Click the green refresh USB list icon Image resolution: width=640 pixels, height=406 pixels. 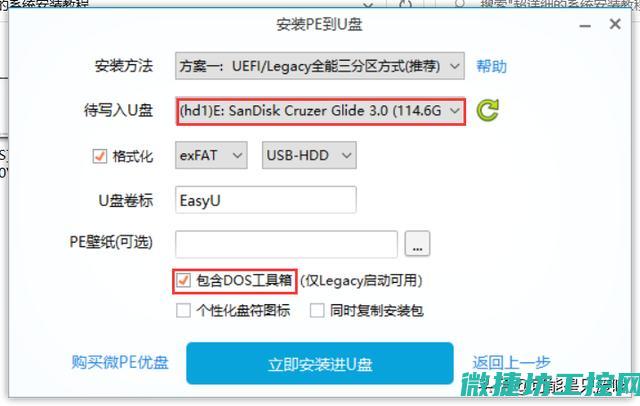point(487,110)
